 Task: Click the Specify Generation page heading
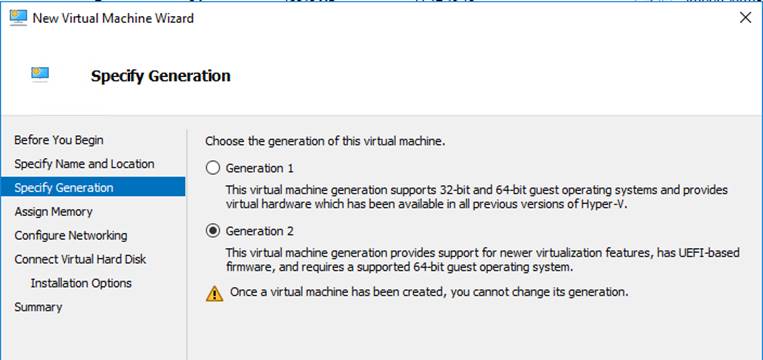pos(161,76)
